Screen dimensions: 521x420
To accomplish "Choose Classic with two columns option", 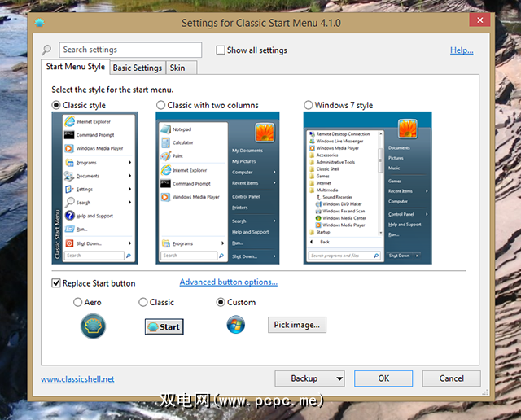I will click(161, 106).
